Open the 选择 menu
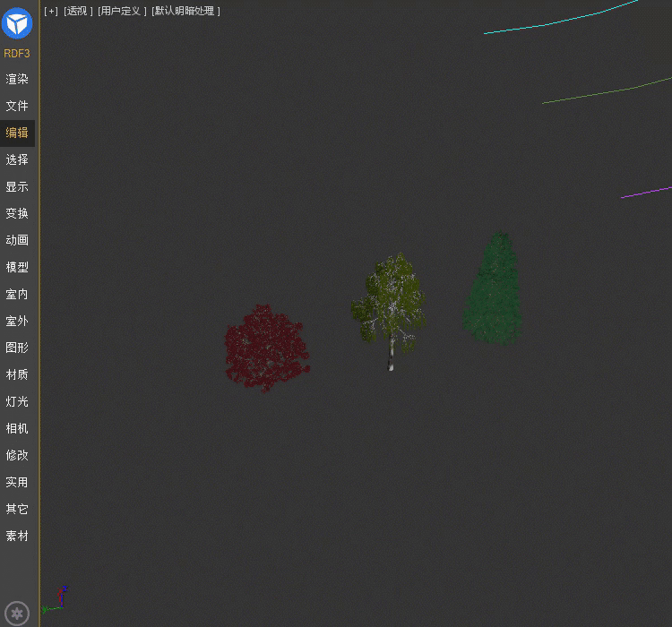672x627 pixels. click(x=17, y=159)
